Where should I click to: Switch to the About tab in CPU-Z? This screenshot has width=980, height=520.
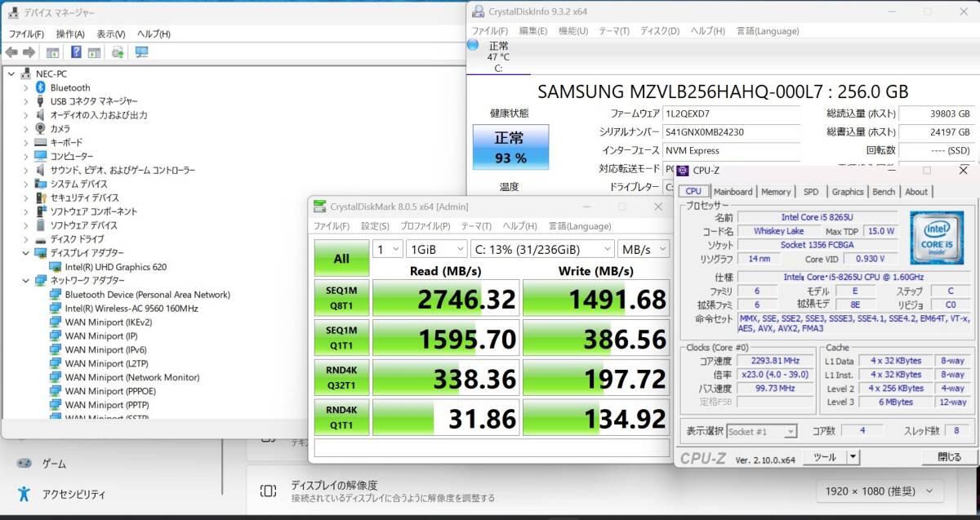tap(916, 192)
